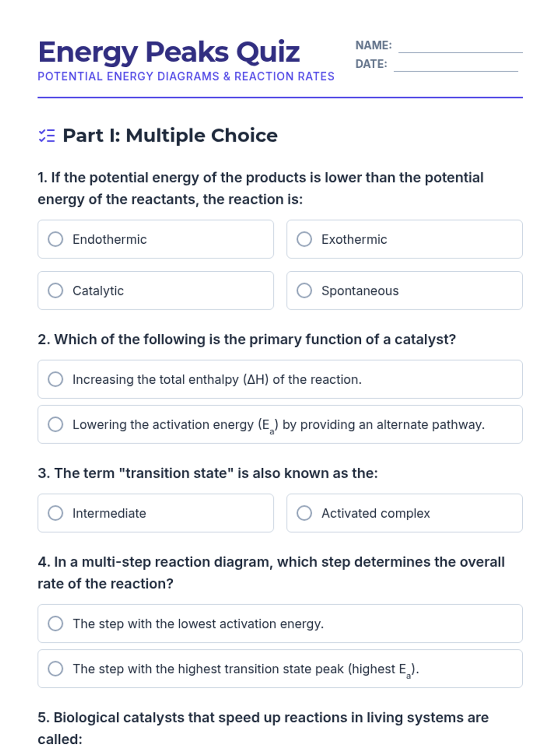Choose the Activated complex answer
Image resolution: width=560 pixels, height=747 pixels.
[x=304, y=513]
